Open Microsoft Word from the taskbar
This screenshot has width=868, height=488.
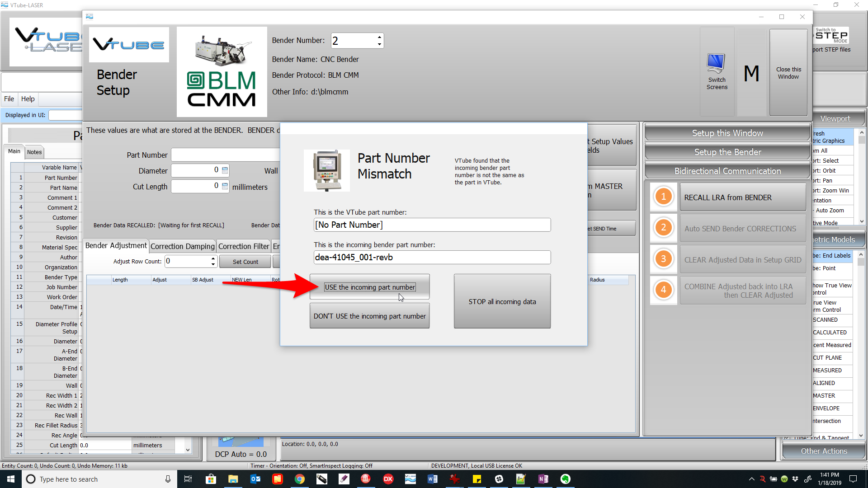432,479
